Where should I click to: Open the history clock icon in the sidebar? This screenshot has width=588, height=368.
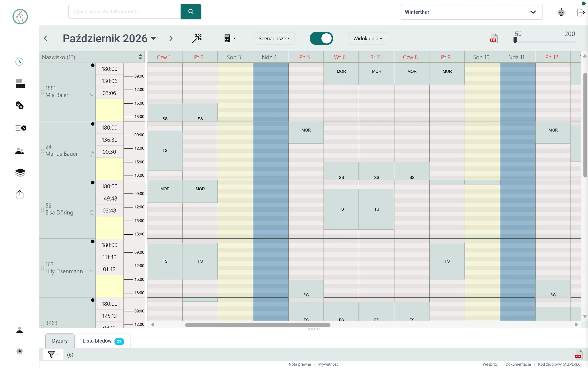point(20,61)
